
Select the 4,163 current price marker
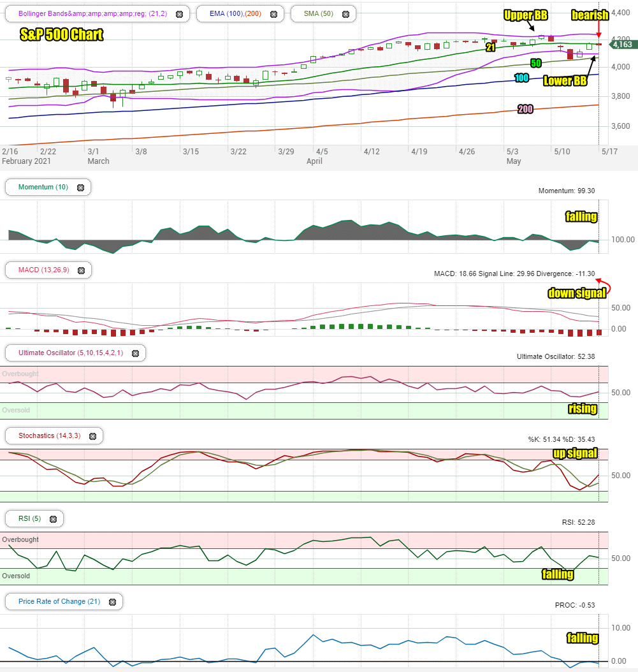coord(623,44)
